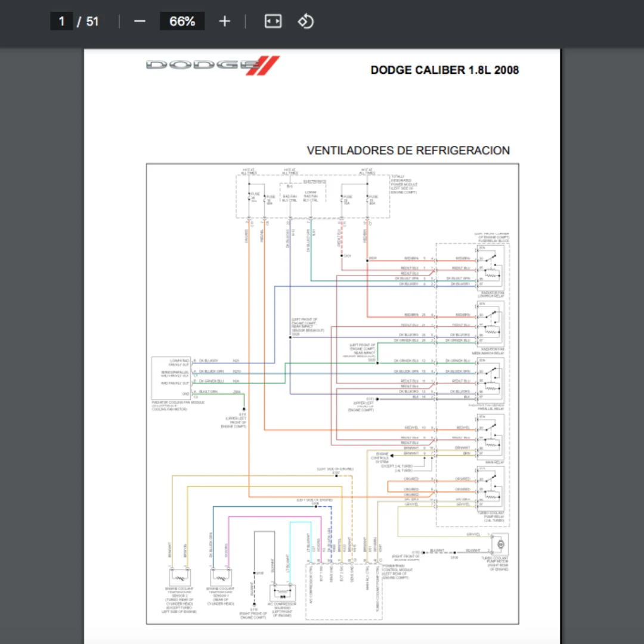Click the fit to page icon
Image resolution: width=644 pixels, height=644 pixels.
273,21
